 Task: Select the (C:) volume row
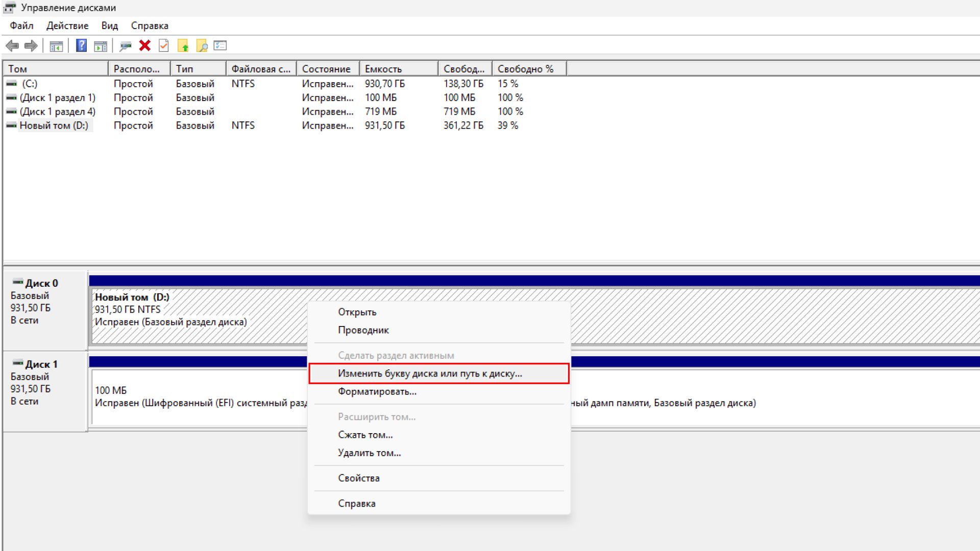click(30, 84)
